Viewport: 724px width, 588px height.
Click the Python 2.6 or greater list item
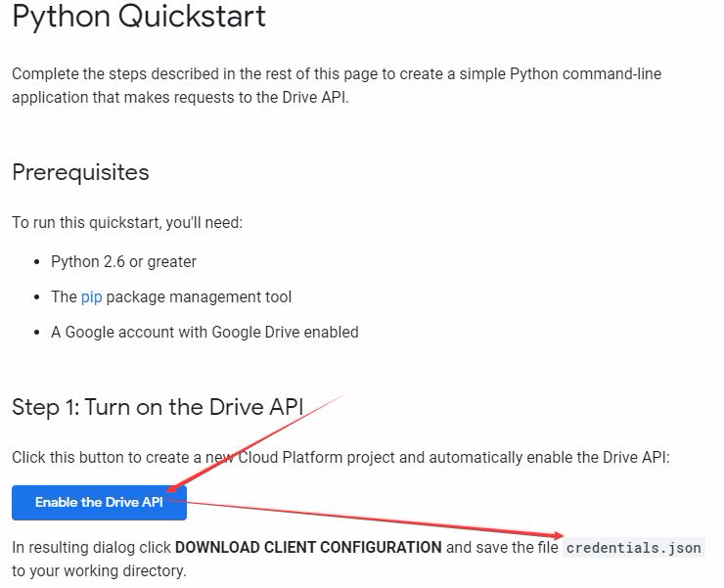123,261
